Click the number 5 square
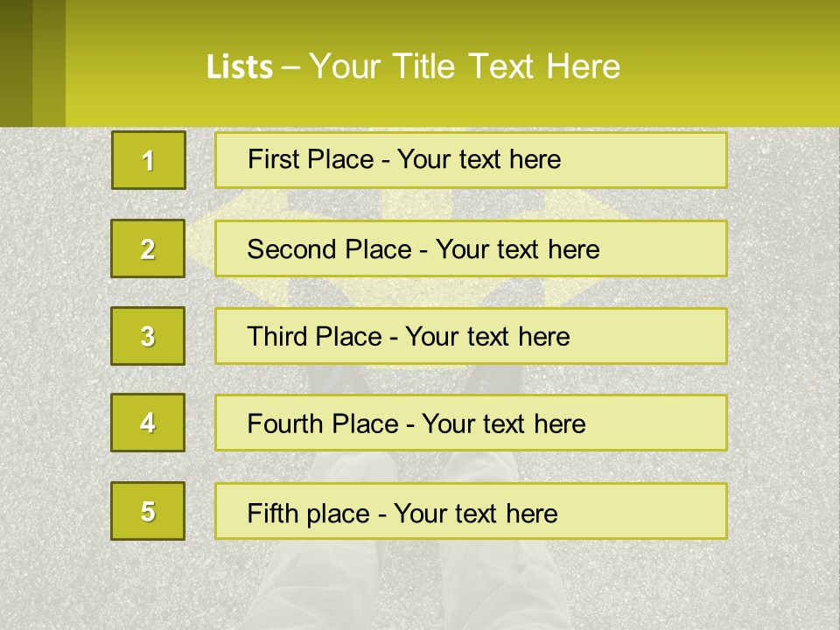 tap(148, 511)
